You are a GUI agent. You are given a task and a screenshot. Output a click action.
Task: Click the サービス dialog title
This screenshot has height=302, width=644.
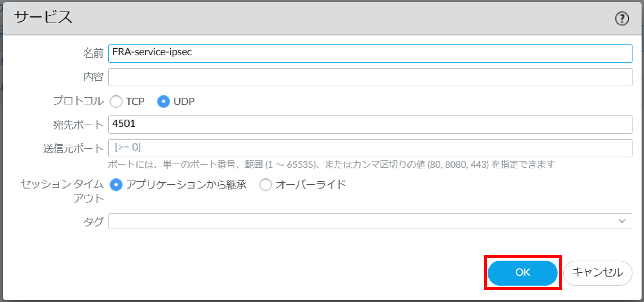tap(43, 17)
